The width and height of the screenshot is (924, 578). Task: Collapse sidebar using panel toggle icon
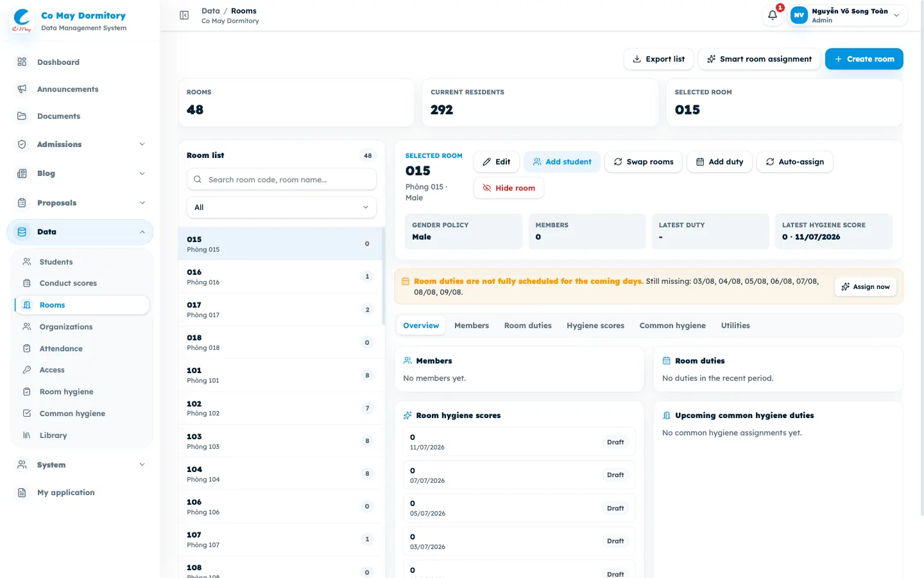184,15
